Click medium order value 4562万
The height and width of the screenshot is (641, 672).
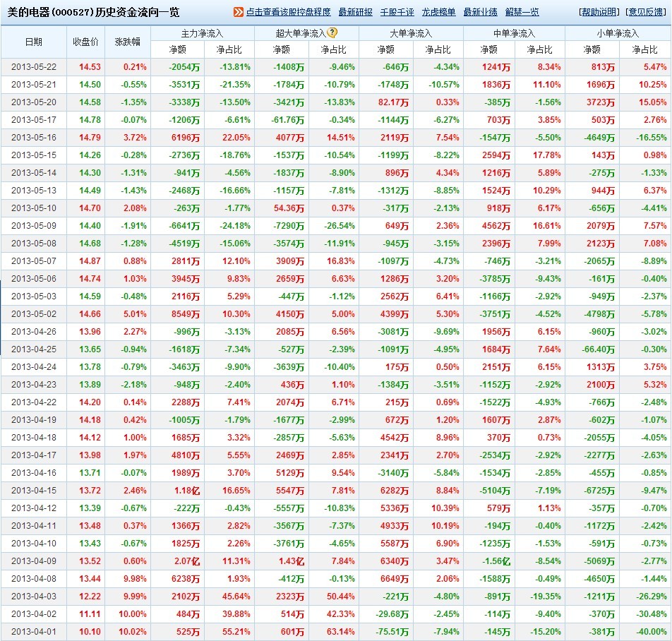[x=496, y=225]
